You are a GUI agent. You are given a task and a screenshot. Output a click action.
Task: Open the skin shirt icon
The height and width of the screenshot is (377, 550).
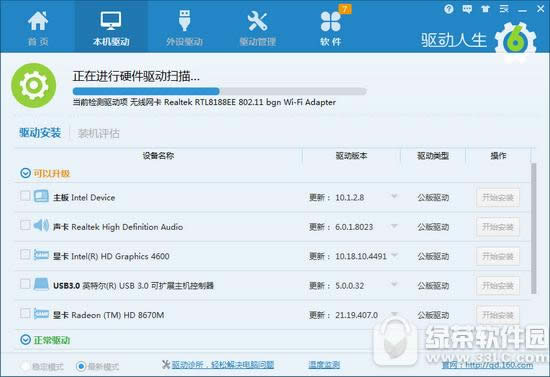(x=485, y=9)
